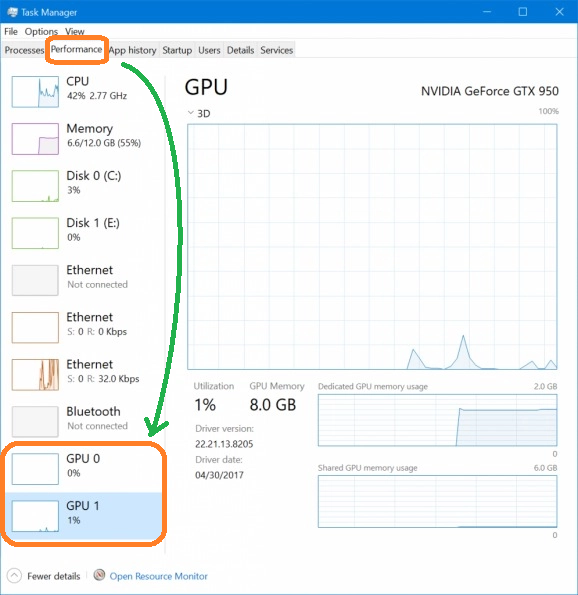Click the driver date 04/30/2017
This screenshot has width=578, height=595.
coord(219,475)
